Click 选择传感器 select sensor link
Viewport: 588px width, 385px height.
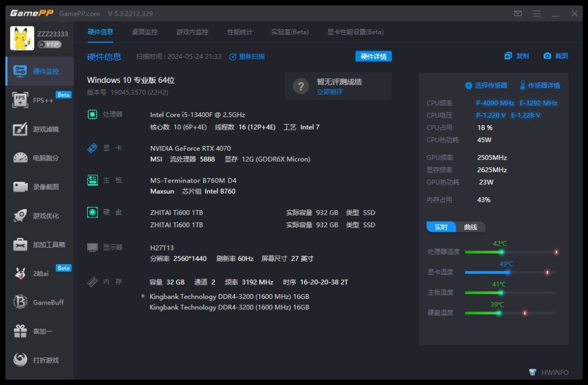point(491,85)
